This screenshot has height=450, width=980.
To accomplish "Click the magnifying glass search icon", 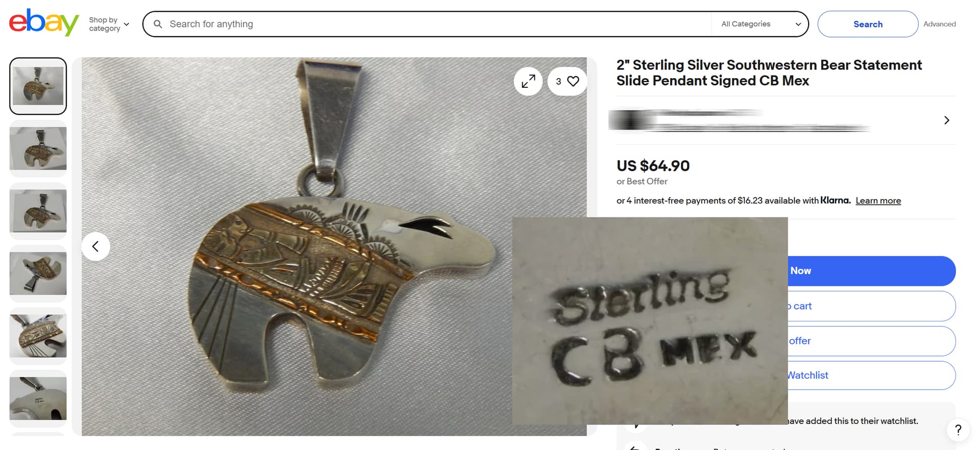I will (158, 24).
